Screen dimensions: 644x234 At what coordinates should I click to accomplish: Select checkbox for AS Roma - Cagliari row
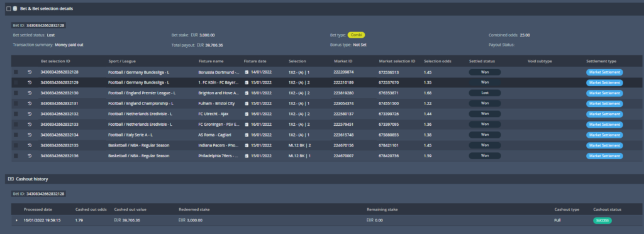pyautogui.click(x=16, y=135)
